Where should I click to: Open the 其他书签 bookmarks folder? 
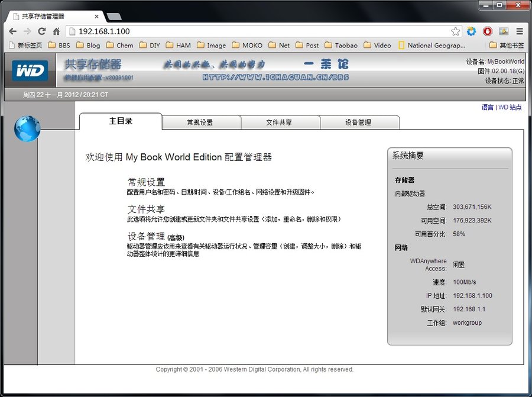tap(507, 45)
